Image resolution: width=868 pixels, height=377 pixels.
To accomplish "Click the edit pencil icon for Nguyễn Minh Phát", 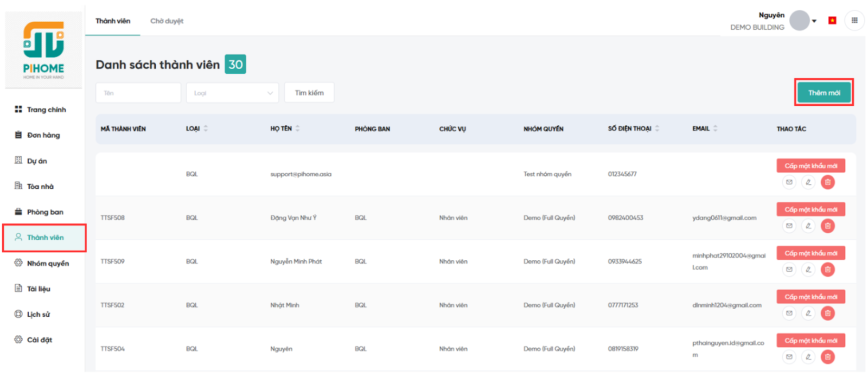I will [808, 270].
